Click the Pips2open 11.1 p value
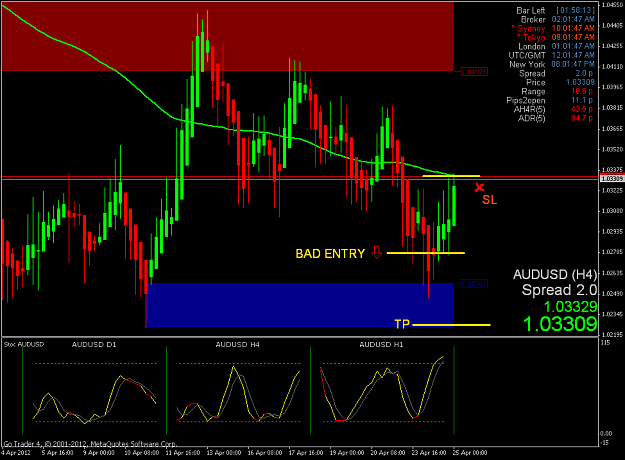 [582, 100]
